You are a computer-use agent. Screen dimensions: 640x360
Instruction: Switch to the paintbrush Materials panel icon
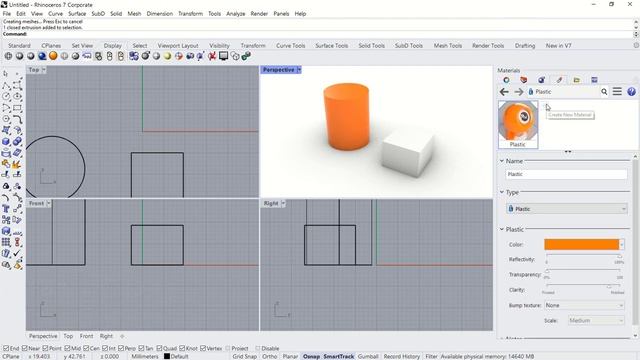(559, 80)
